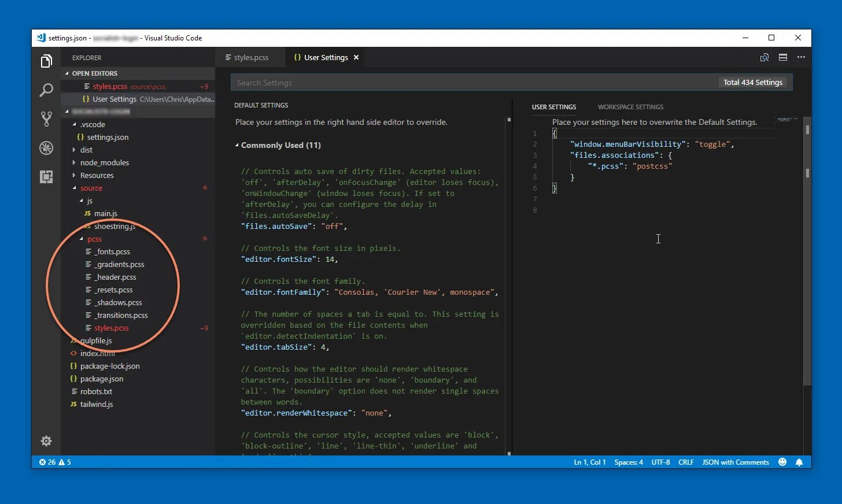Click the "editor.fontSize" default setting line
Viewport: 842px width, 504px height.
(x=289, y=259)
